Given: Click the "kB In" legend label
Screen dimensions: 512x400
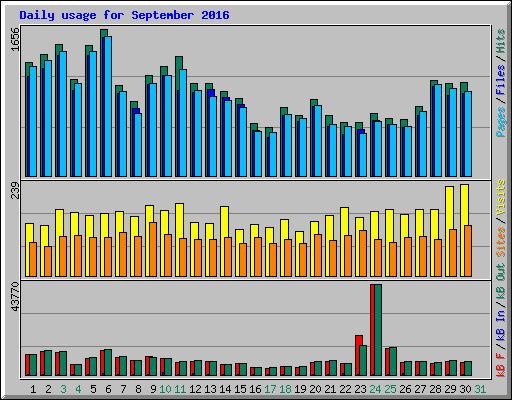Looking at the screenshot, I should (x=501, y=326).
